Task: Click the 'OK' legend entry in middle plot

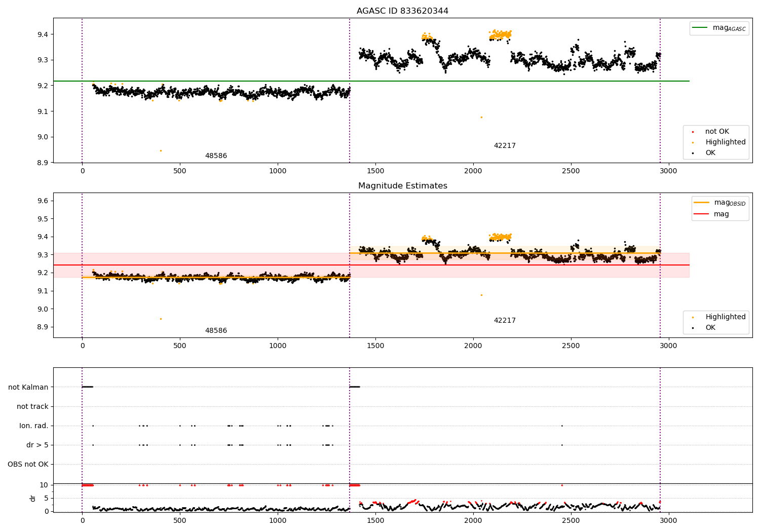Action: tap(704, 328)
